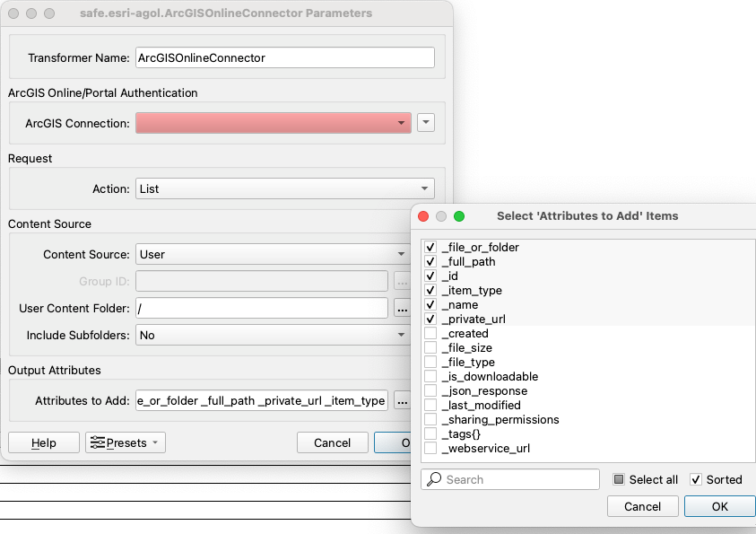This screenshot has height=534, width=756.
Task: Cancel the ArcGISOnlineConnector Parameters dialog
Action: pyautogui.click(x=332, y=442)
